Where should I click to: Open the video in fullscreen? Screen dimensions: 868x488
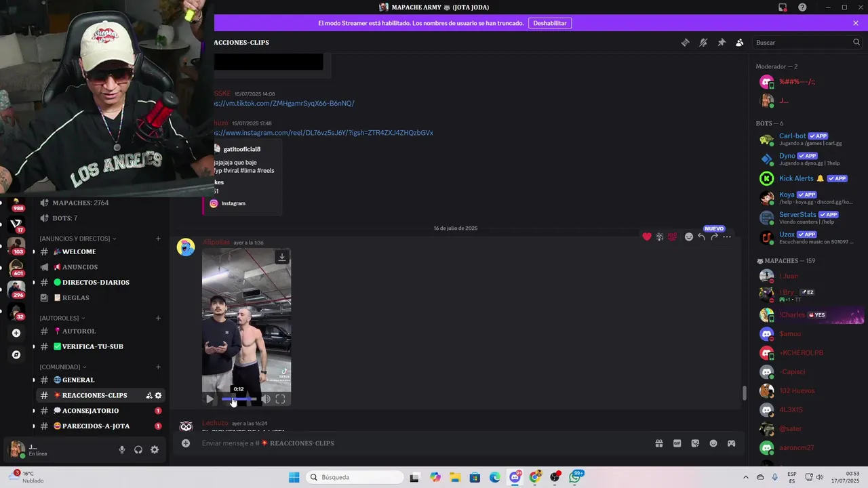point(280,399)
